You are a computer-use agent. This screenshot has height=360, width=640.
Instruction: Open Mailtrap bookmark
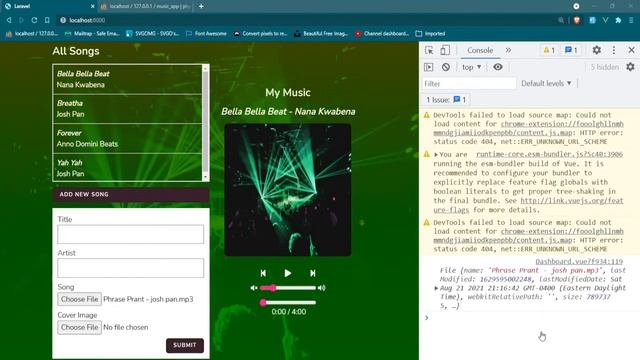[x=92, y=33]
